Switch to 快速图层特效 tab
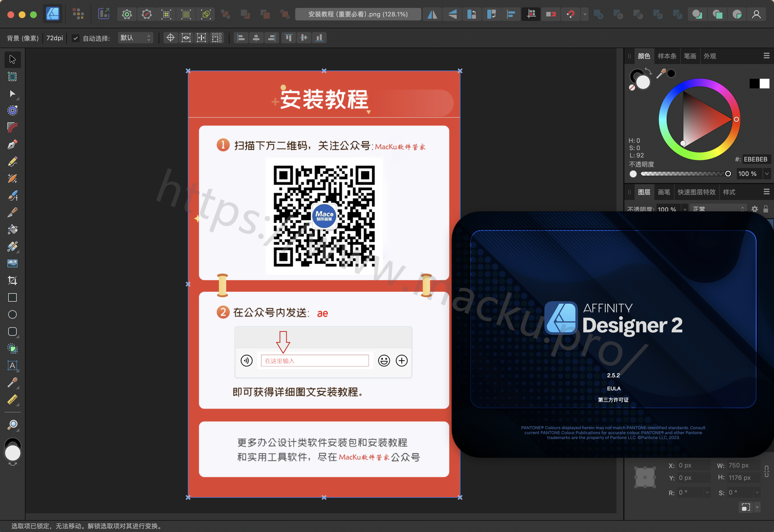Screen dimensions: 774x532 696,192
